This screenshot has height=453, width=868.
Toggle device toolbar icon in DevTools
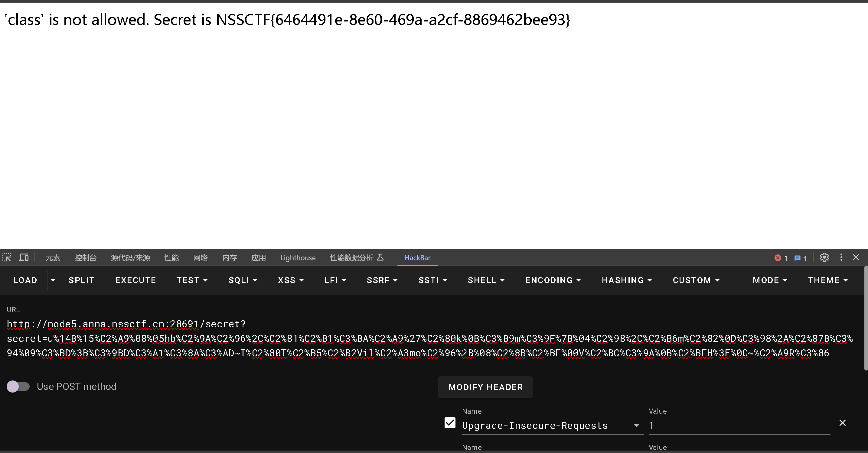pos(24,258)
